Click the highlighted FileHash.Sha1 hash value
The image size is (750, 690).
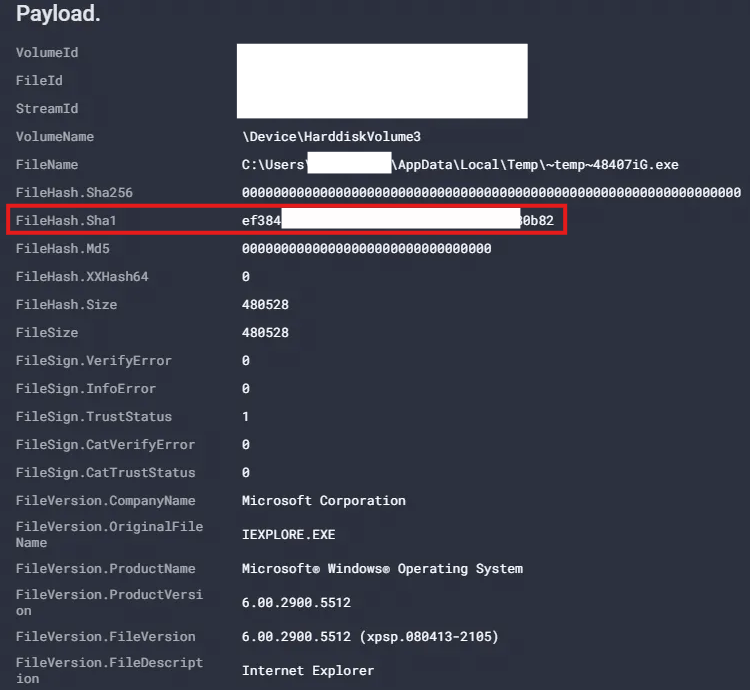(x=397, y=220)
